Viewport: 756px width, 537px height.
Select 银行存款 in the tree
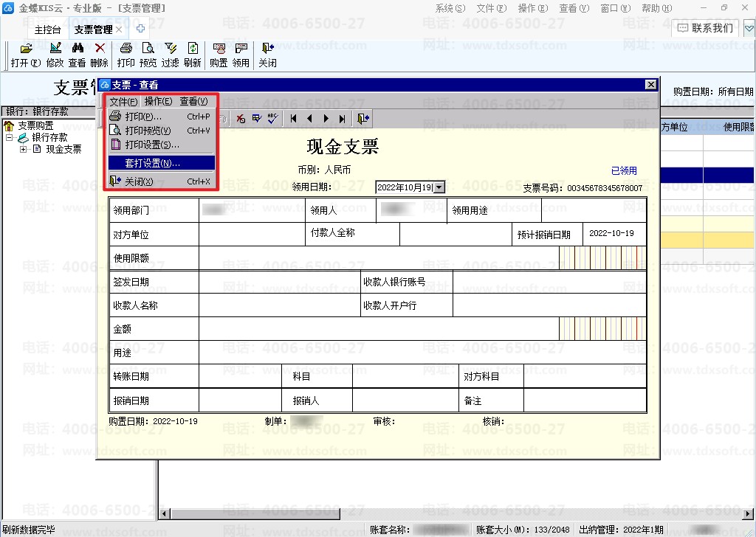49,138
